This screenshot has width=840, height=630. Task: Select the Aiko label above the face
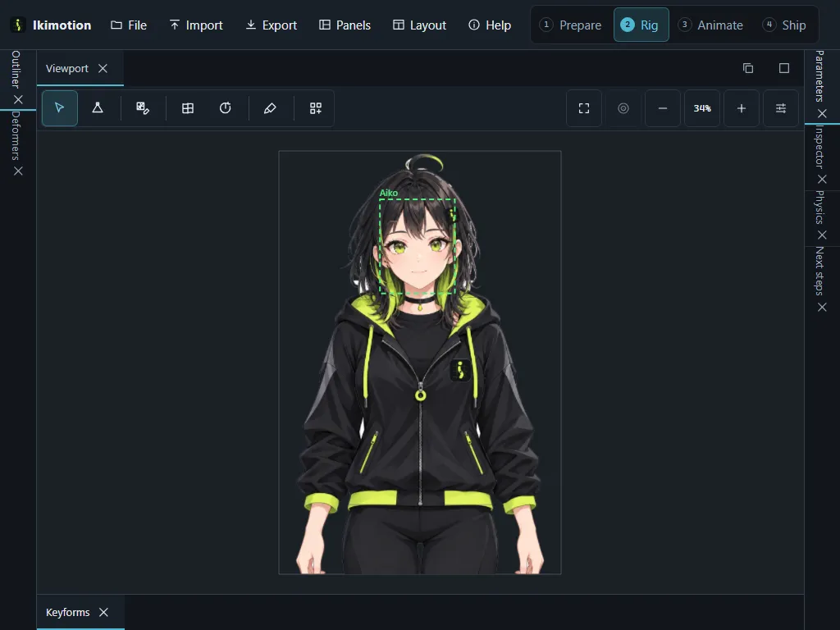click(x=388, y=193)
